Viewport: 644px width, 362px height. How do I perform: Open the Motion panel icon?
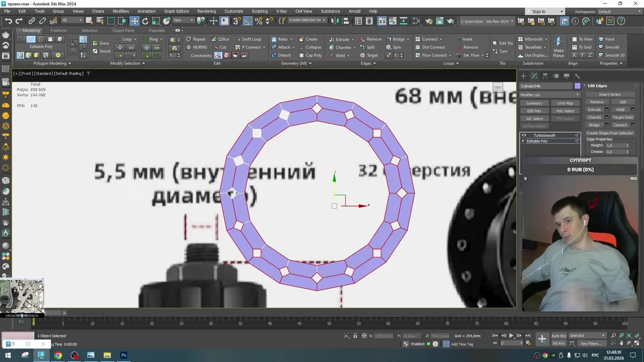[x=556, y=76]
